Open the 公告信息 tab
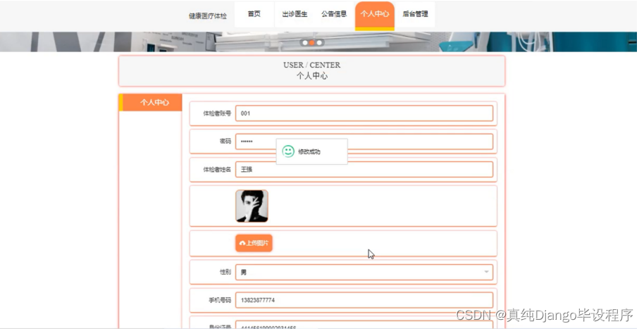The height and width of the screenshot is (329, 644). click(334, 14)
